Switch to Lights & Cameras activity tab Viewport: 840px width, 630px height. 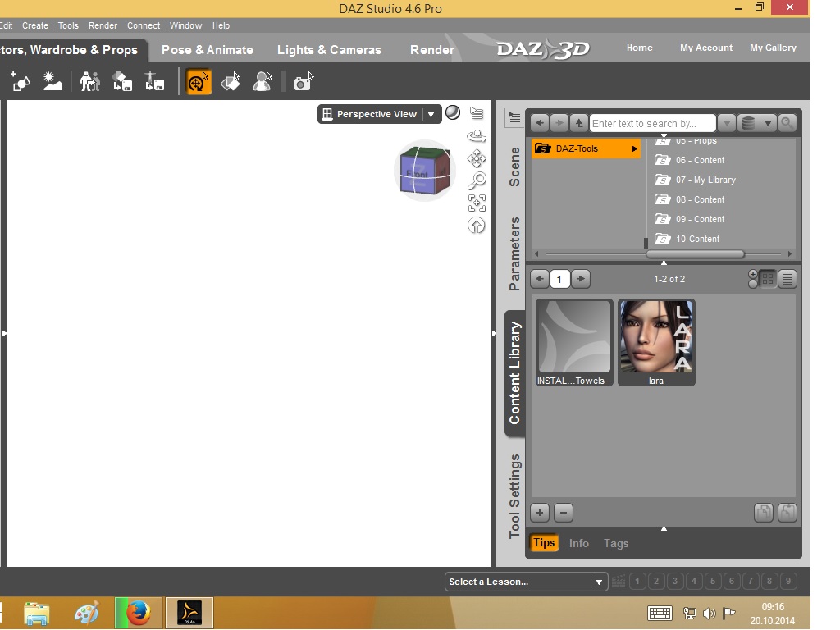coord(329,50)
